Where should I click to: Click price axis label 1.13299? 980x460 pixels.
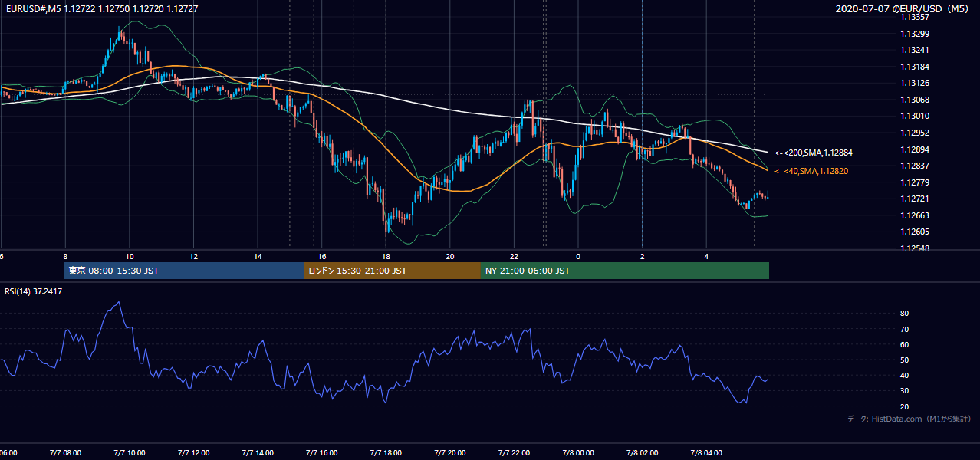point(916,34)
